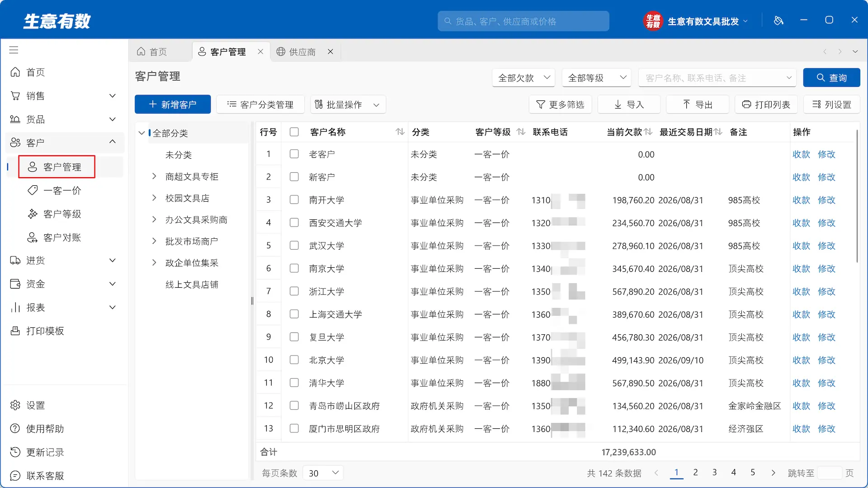Viewport: 868px width, 488px height.
Task: Check the box for 老客户 row
Action: coord(294,154)
